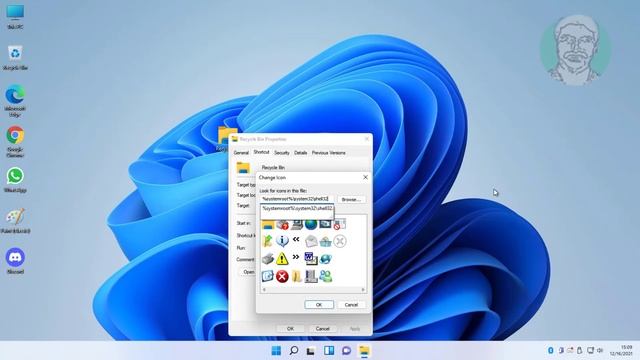The height and width of the screenshot is (360, 640).
Task: Select the yellow warning triangle icon
Action: tap(282, 258)
